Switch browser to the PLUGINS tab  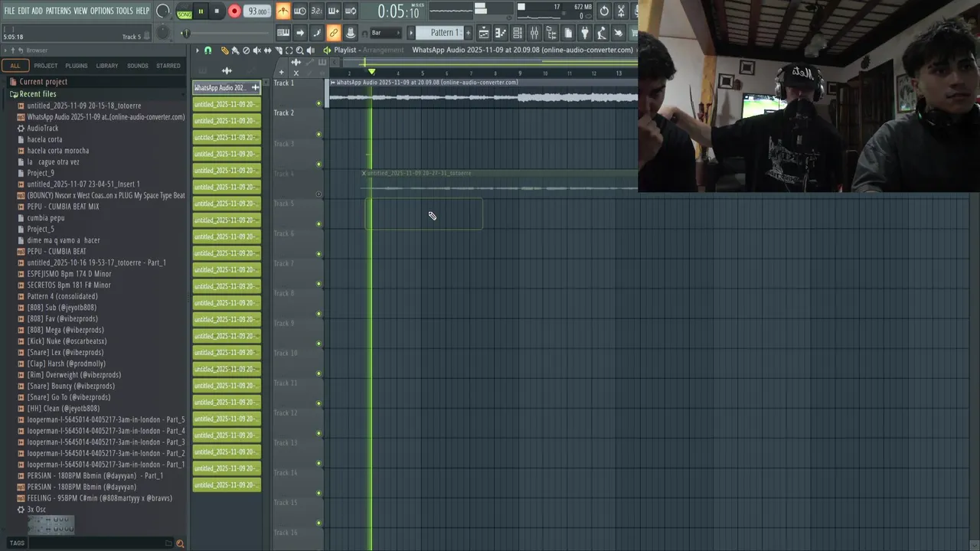tap(76, 66)
